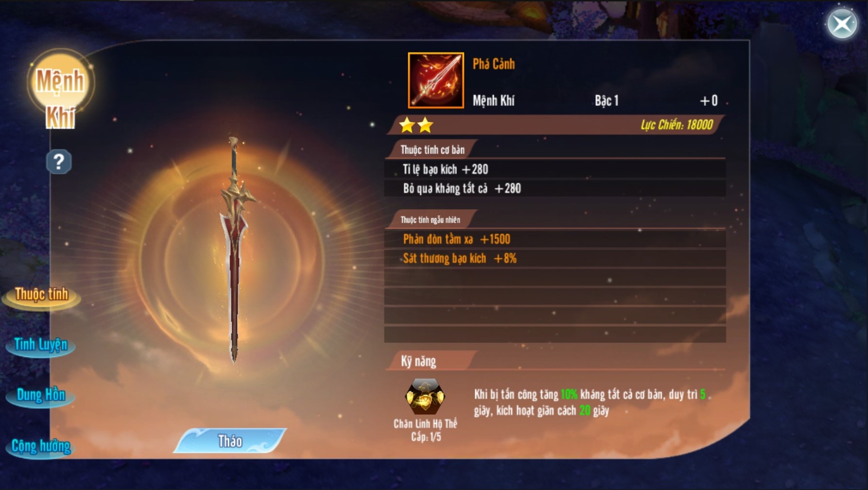
Task: Click the Lực Chiến 18000 power label
Action: [677, 125]
